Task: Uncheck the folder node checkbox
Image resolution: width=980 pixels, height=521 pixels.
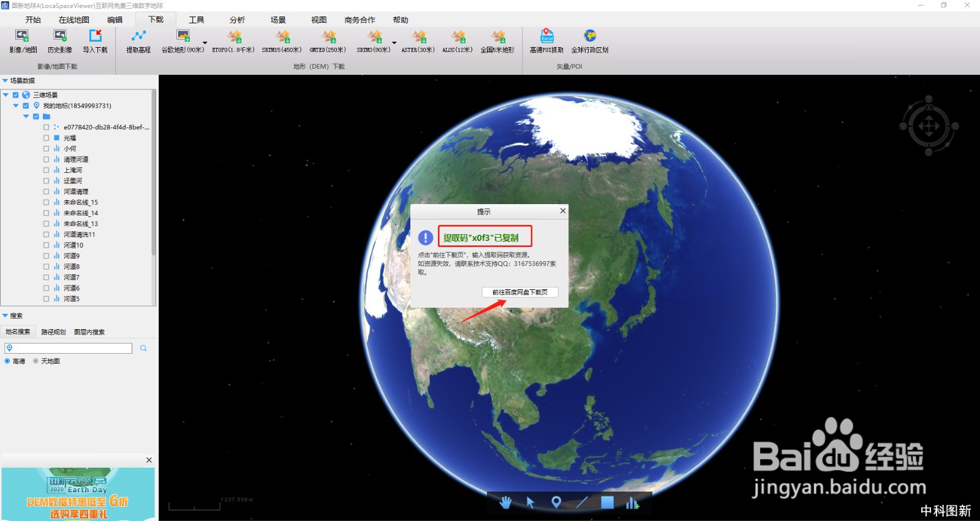Action: (36, 116)
